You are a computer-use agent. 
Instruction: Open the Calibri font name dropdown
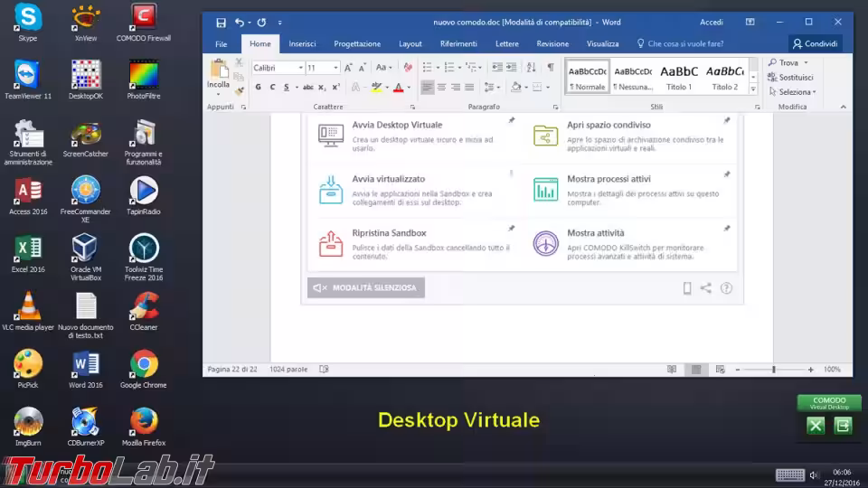pos(278,68)
